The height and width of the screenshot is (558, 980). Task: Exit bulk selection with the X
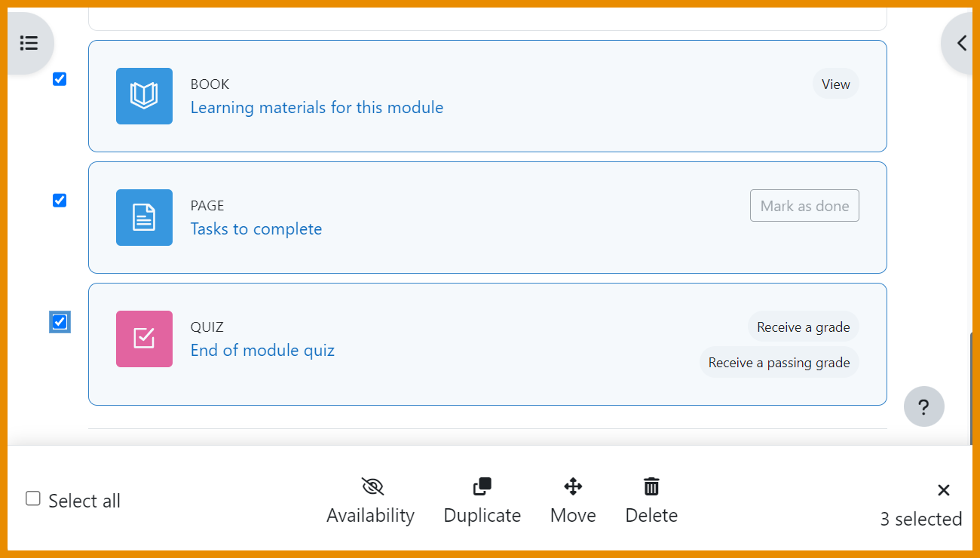click(x=944, y=490)
